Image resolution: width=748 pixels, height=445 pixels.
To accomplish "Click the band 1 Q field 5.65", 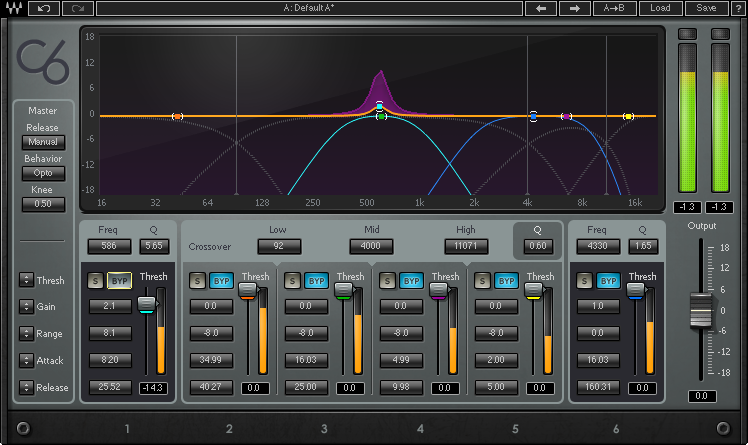I will 154,246.
